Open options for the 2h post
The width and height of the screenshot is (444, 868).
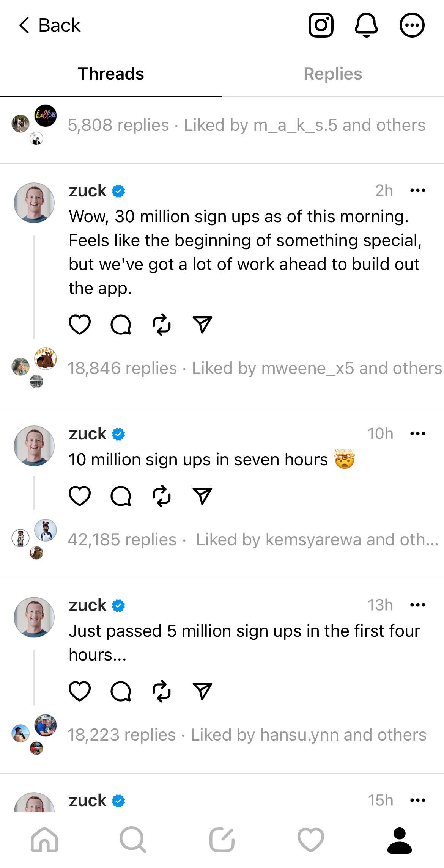click(x=418, y=190)
